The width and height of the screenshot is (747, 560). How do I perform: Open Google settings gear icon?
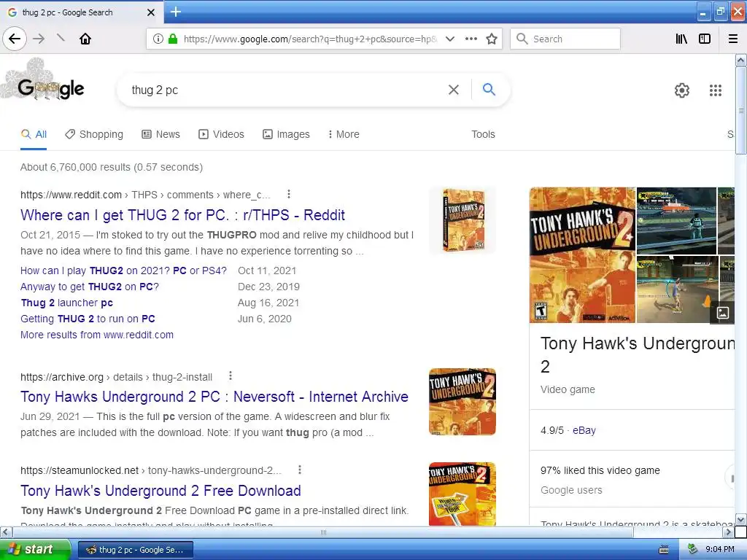point(682,90)
